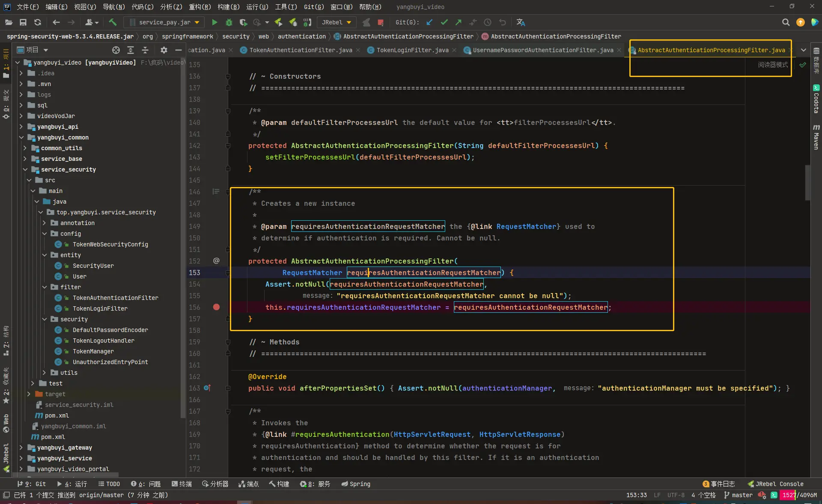Click the master branch status widget
Screen dimensions: 822x504
point(738,495)
